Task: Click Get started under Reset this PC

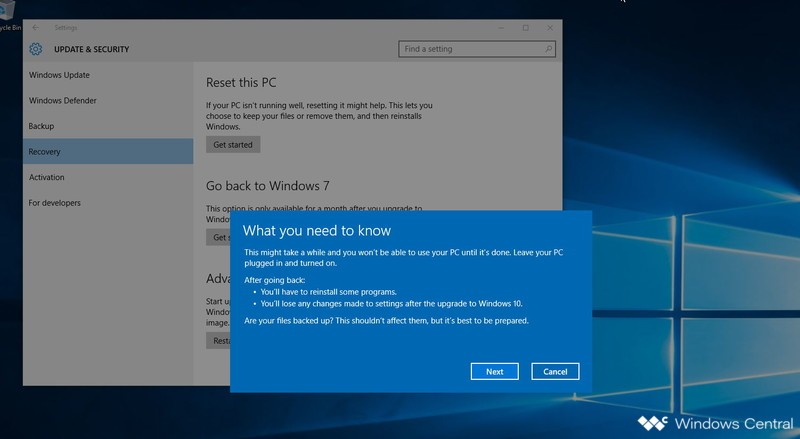Action: pyautogui.click(x=233, y=144)
